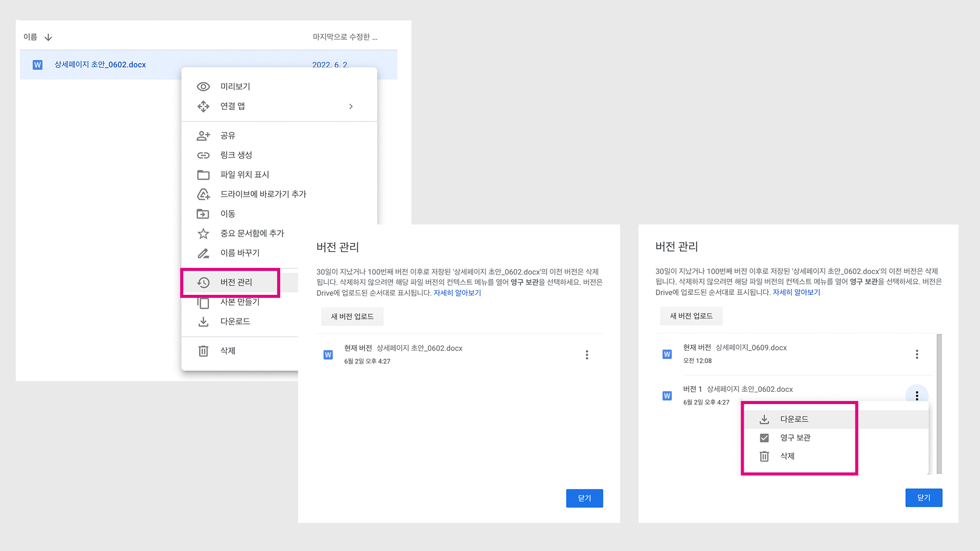980x551 pixels.
Task: Click the download arrow icon in the context menu
Action: pyautogui.click(x=204, y=321)
